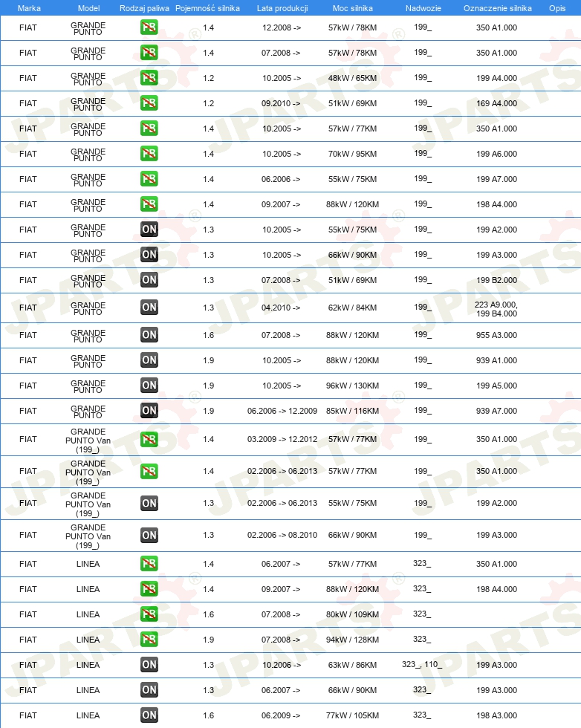Select the production date '06.2009 ->'
The image size is (581, 728).
click(x=281, y=715)
